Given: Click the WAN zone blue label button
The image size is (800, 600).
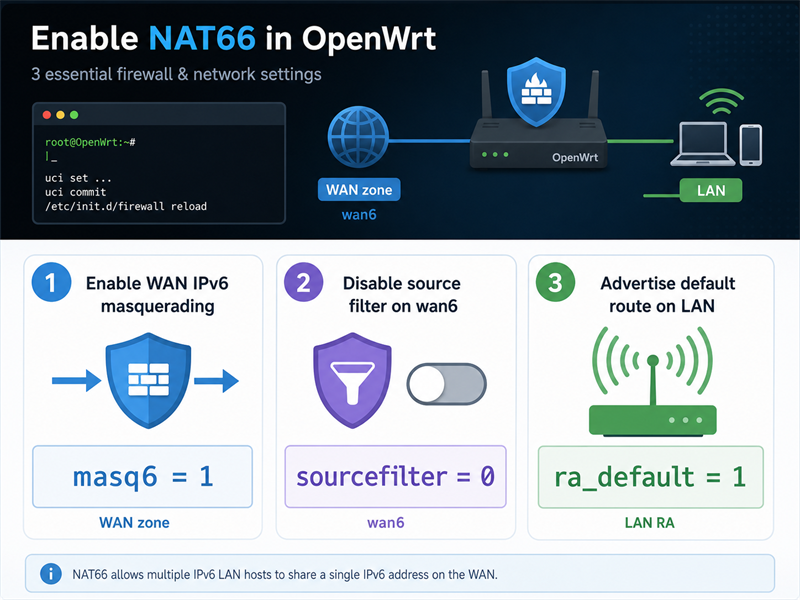Looking at the screenshot, I should [359, 190].
